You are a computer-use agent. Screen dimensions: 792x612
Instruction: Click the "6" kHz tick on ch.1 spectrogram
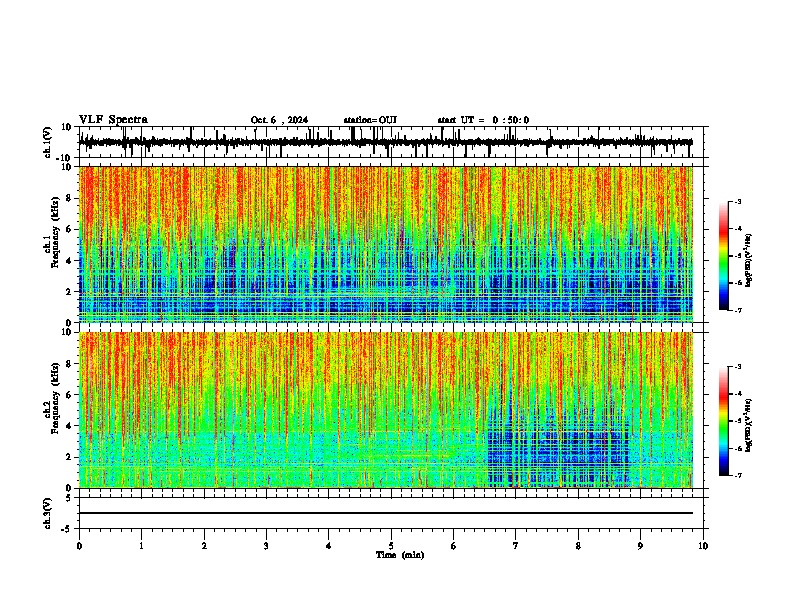click(70, 229)
